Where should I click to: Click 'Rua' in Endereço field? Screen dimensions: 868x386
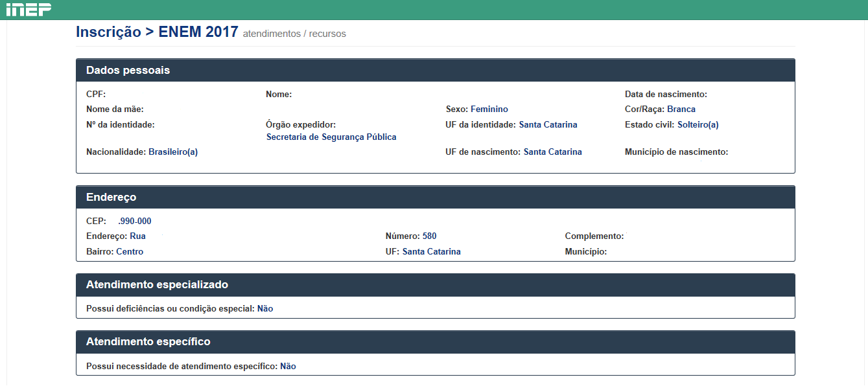click(x=137, y=236)
